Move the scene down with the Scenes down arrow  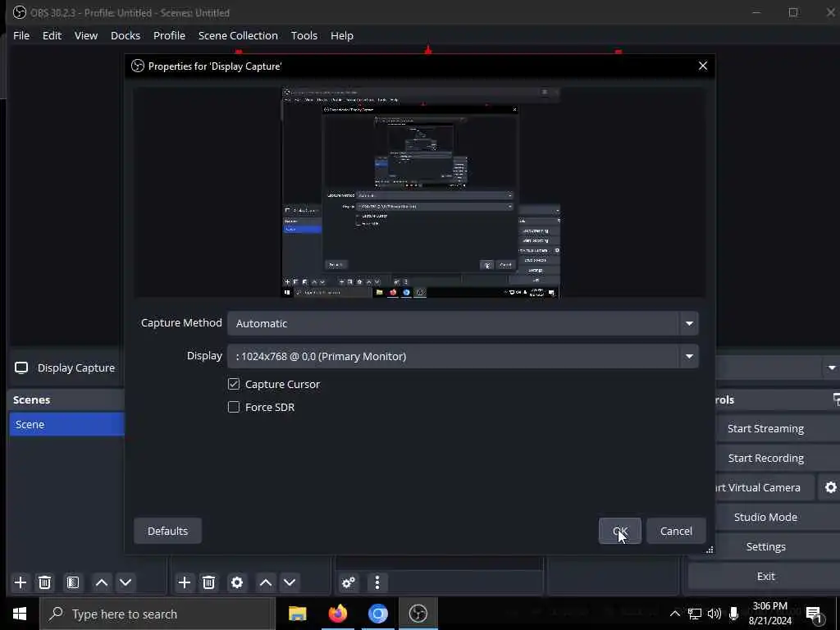(x=126, y=582)
